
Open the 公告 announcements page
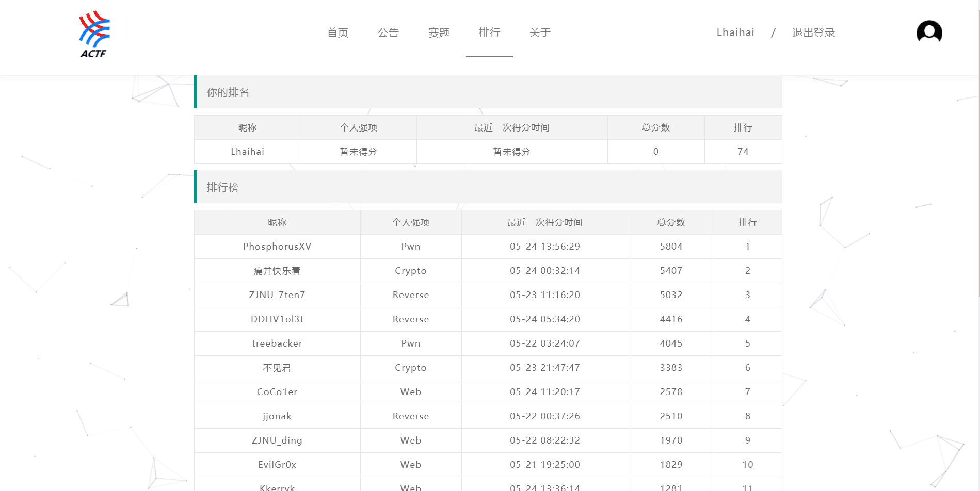(388, 32)
